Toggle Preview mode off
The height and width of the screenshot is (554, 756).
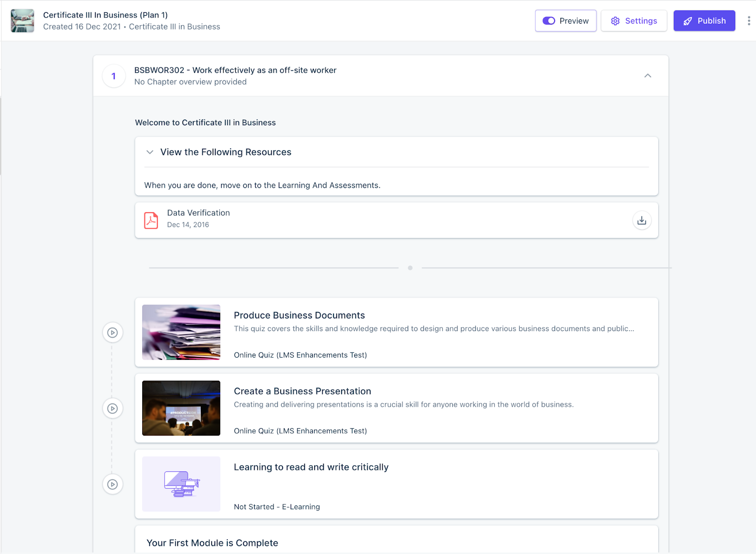pos(549,21)
